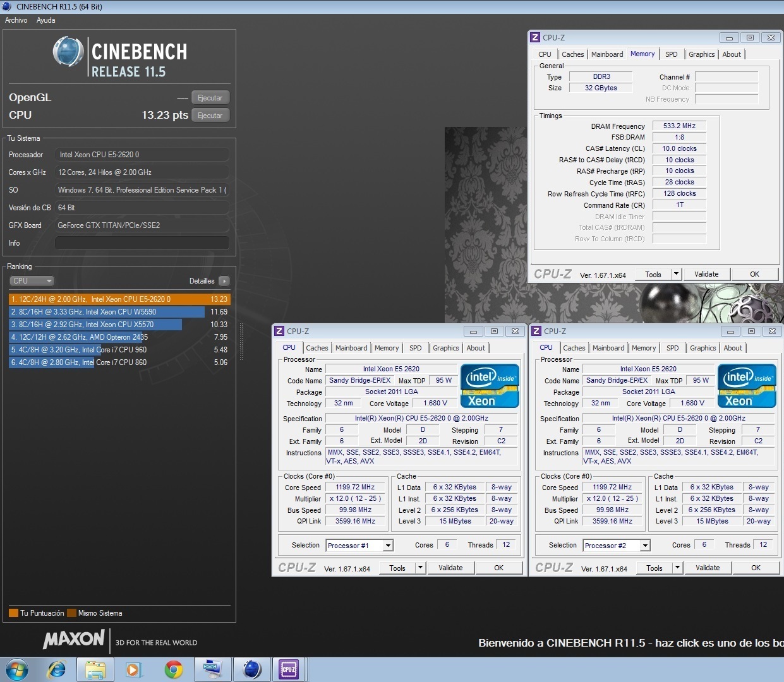Open the CPU ranking type dropdown
This screenshot has width=784, height=682.
[x=32, y=281]
